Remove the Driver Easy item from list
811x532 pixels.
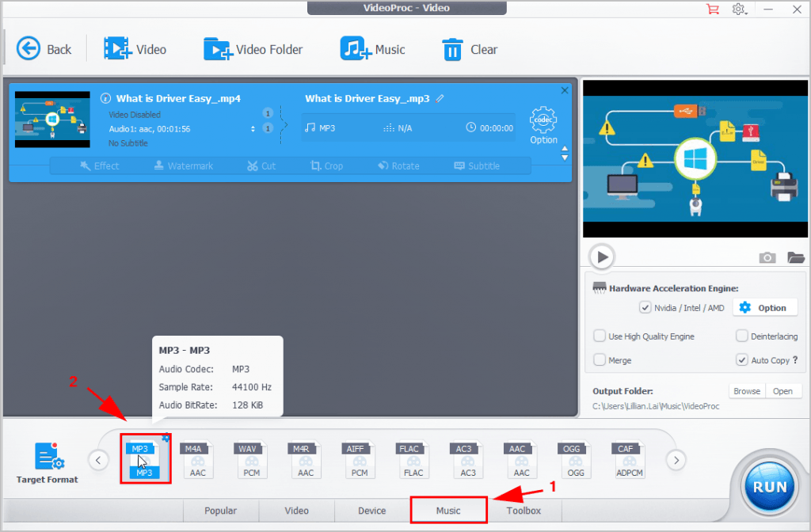click(x=564, y=90)
